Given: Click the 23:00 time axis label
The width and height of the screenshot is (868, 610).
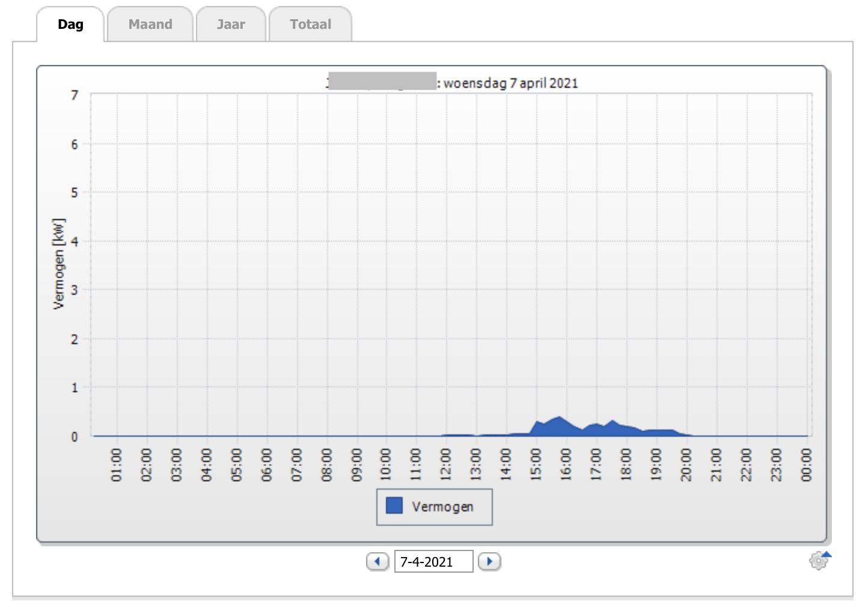Looking at the screenshot, I should pyautogui.click(x=776, y=464).
